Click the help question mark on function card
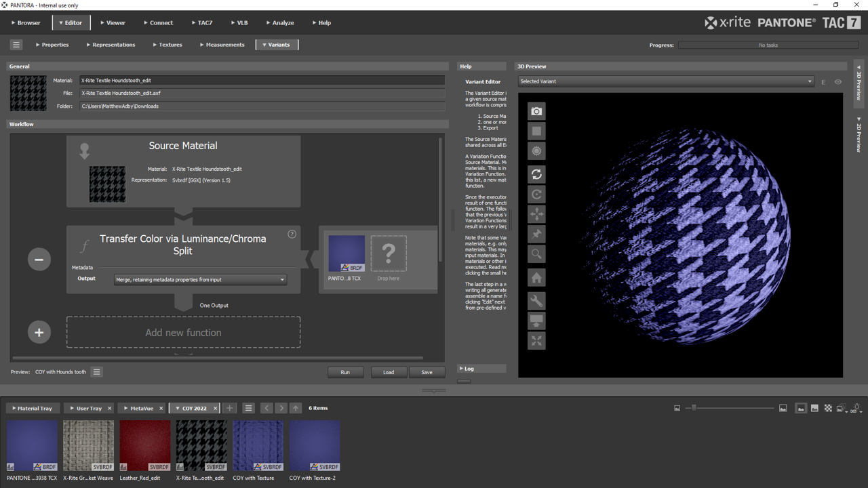Screen dimensions: 868x488 292,234
